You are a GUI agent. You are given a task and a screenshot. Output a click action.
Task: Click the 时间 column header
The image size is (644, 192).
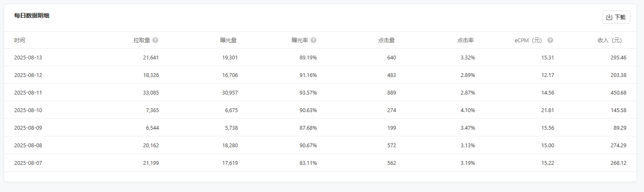click(x=20, y=40)
